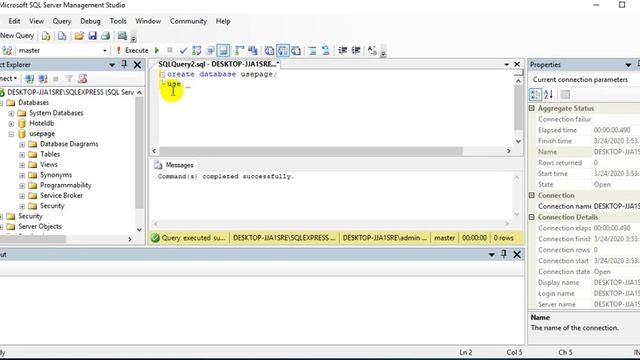Click the Refresh icon in Object Explorer toolbar

[82, 79]
